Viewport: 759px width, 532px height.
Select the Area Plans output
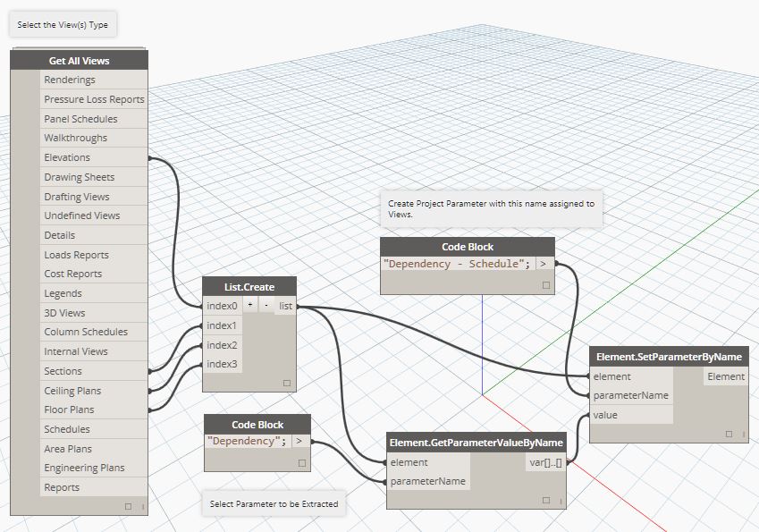pos(94,449)
